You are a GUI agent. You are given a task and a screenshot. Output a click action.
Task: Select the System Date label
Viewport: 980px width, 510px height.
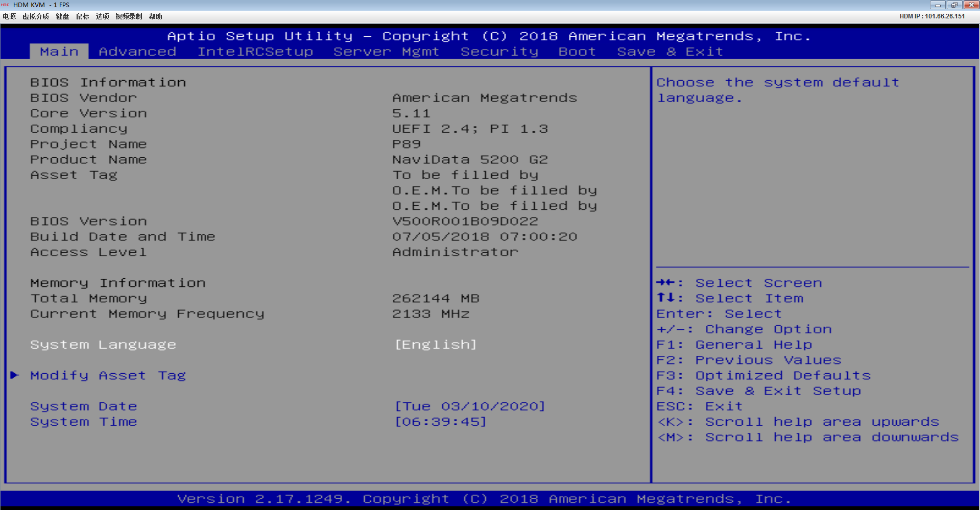point(83,406)
